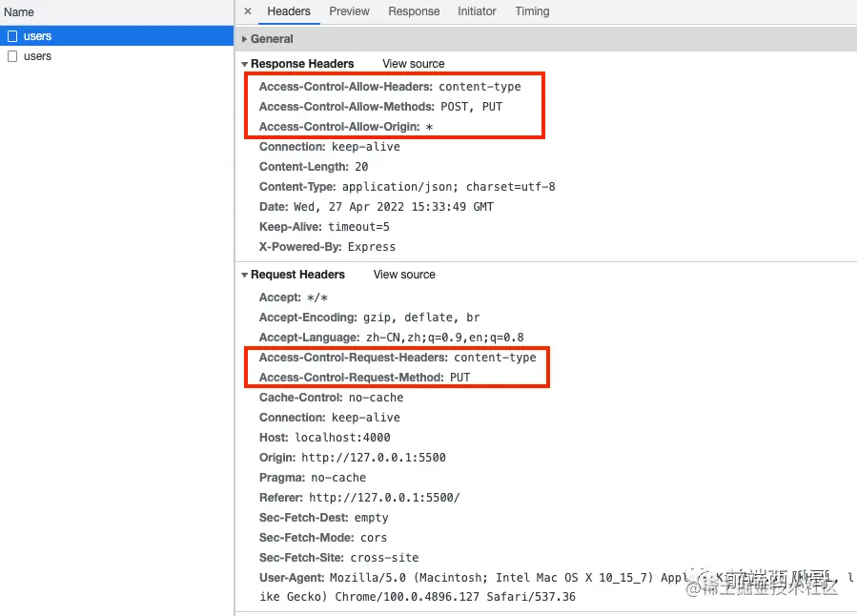Screen dimensions: 857x616
Task: Click the Sec-Fetch-Mode: cors header
Action: (x=323, y=538)
